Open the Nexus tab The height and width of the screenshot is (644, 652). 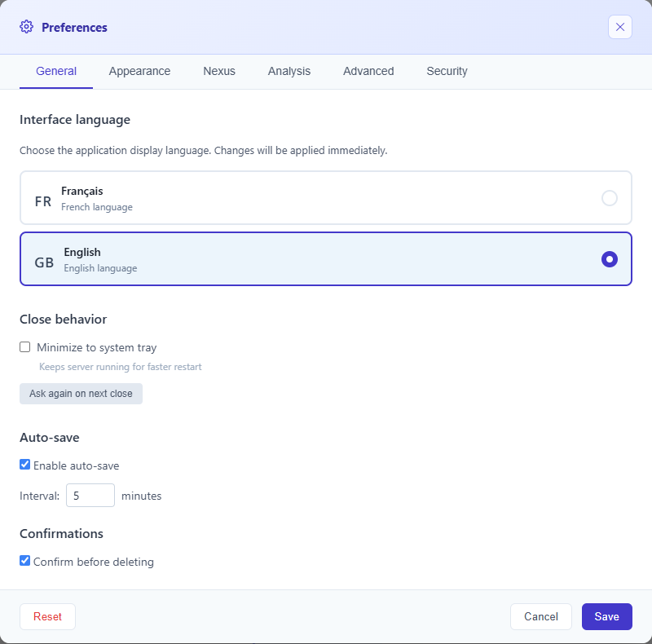(218, 71)
